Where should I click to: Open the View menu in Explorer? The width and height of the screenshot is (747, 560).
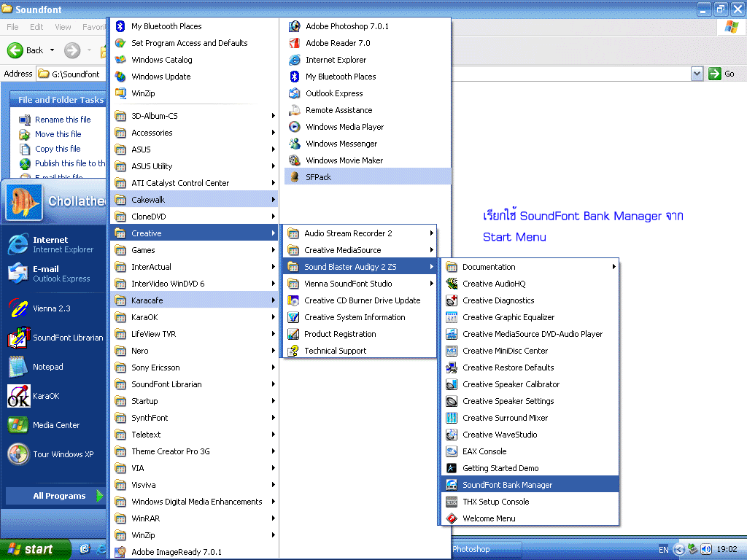(x=63, y=27)
